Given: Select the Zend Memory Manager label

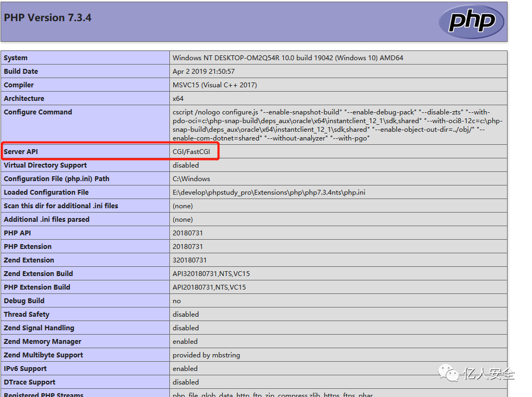Looking at the screenshot, I should point(42,341).
